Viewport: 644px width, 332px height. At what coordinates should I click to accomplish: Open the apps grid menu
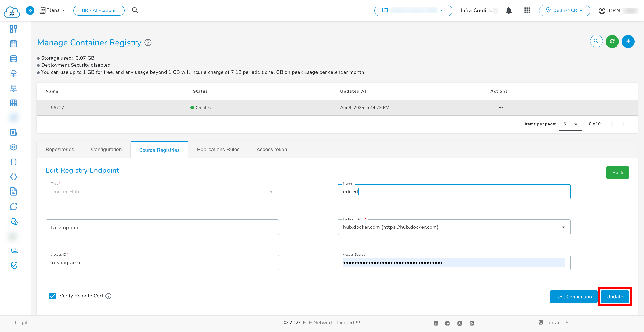pos(527,10)
